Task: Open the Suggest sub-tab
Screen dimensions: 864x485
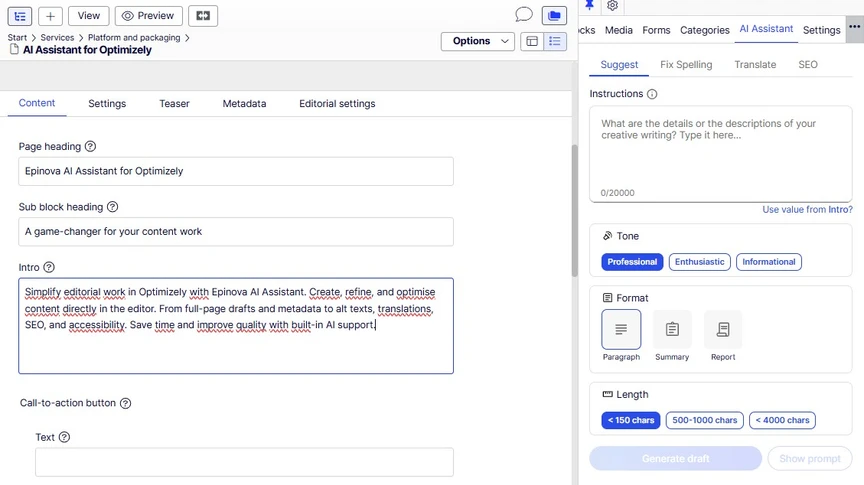Action: (x=619, y=64)
